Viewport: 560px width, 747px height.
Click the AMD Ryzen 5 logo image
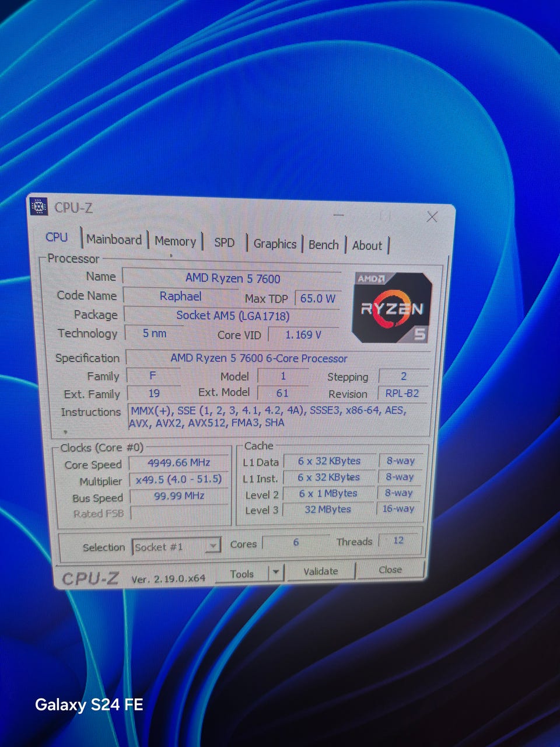pos(392,307)
